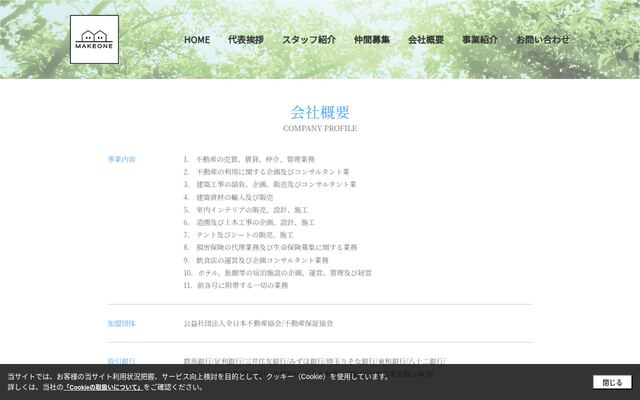This screenshot has height=400, width=640.
Task: Click the COMPANY PROFILE subtitle
Action: pyautogui.click(x=320, y=128)
